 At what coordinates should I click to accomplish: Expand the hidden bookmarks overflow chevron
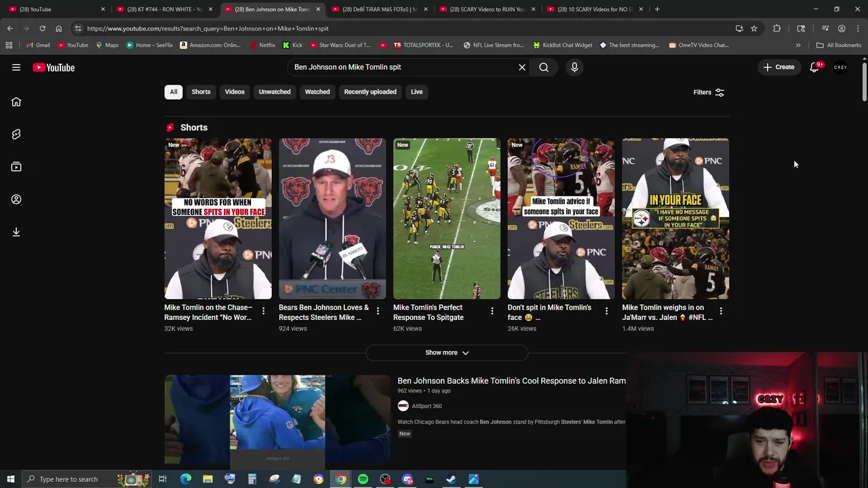798,45
